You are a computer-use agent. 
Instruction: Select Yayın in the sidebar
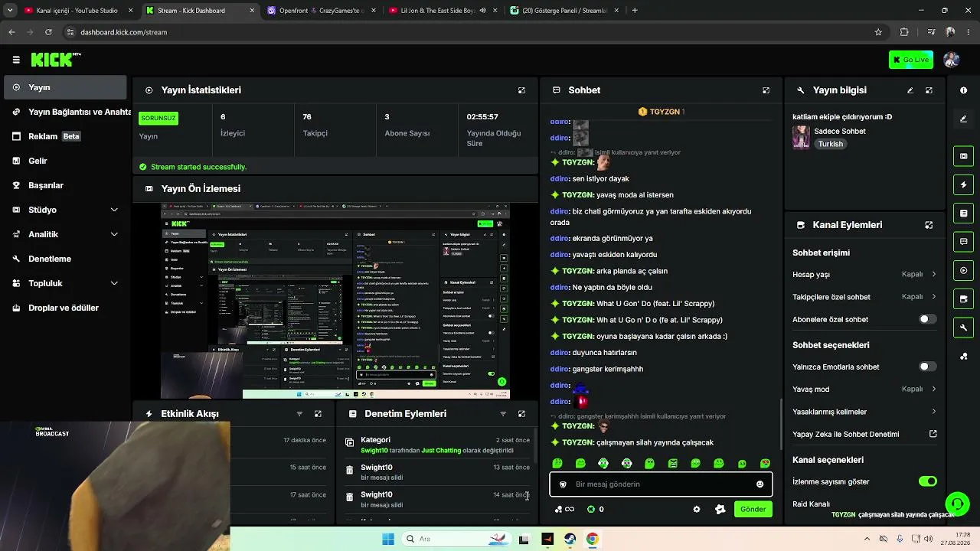click(x=65, y=87)
